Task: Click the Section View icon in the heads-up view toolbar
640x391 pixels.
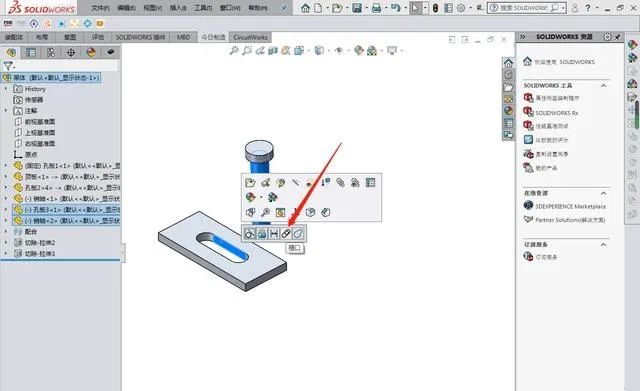Action: pos(273,51)
